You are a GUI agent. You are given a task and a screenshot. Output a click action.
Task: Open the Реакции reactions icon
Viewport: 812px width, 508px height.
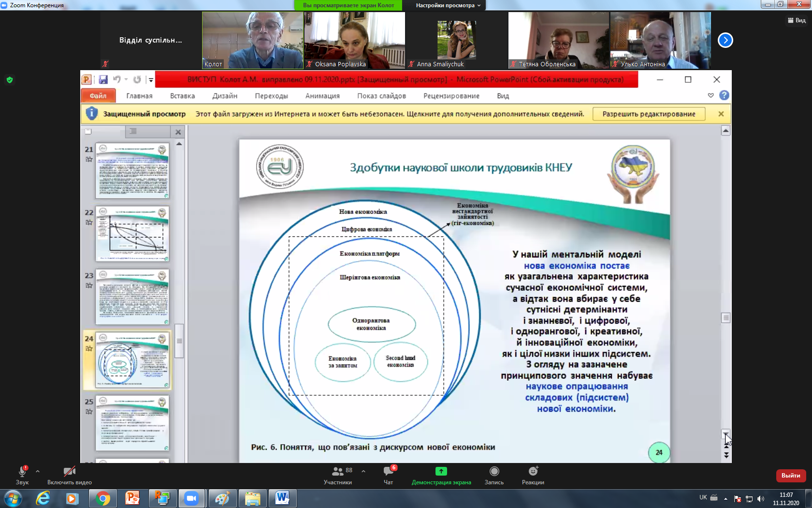pos(533,471)
